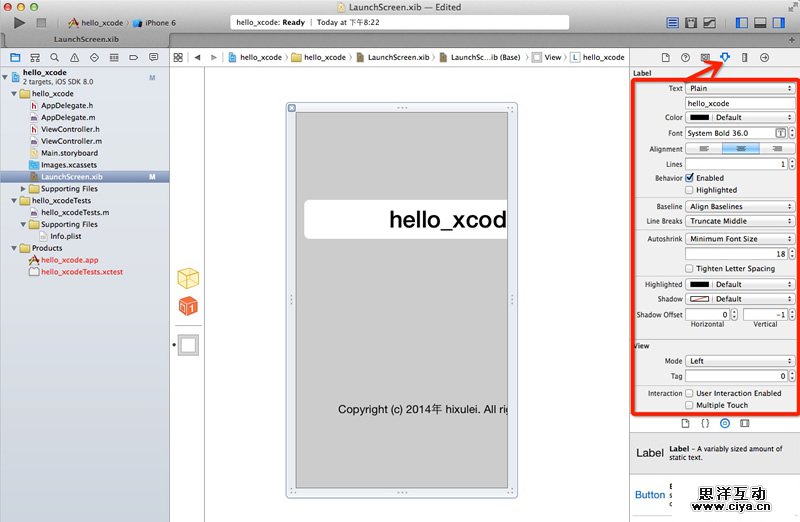This screenshot has width=800, height=522.
Task: Click the Run (play) button
Action: pyautogui.click(x=19, y=22)
